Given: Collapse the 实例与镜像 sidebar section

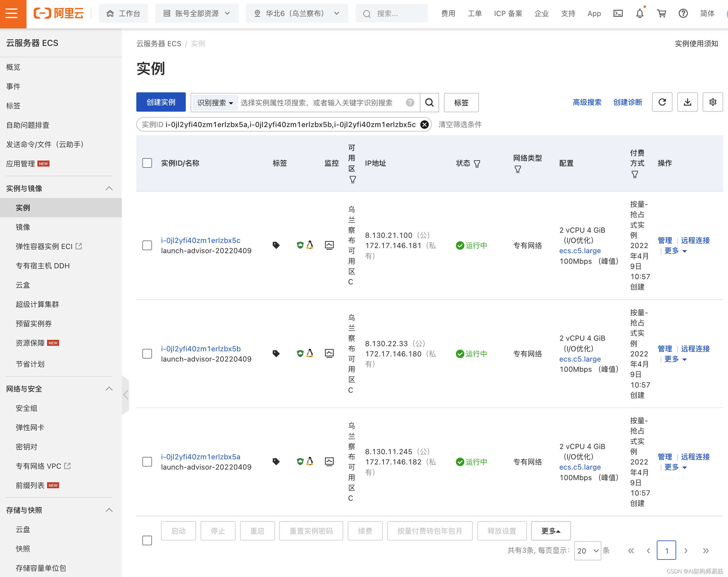Looking at the screenshot, I should click(x=109, y=188).
